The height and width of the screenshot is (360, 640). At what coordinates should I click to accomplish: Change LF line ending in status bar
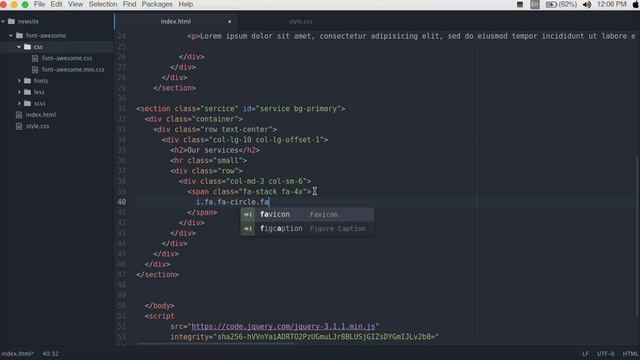point(585,354)
